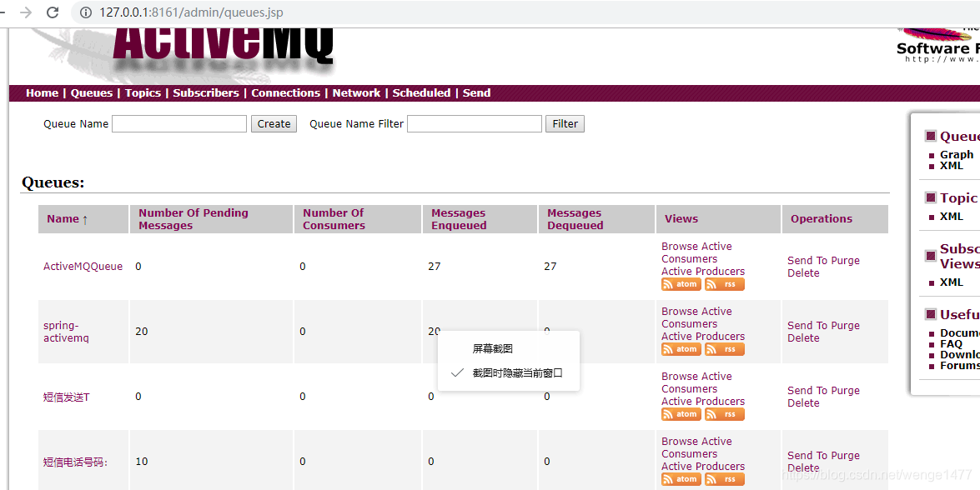Open the atom feed for spring-activemq queue
This screenshot has width=980, height=490.
pyautogui.click(x=681, y=348)
